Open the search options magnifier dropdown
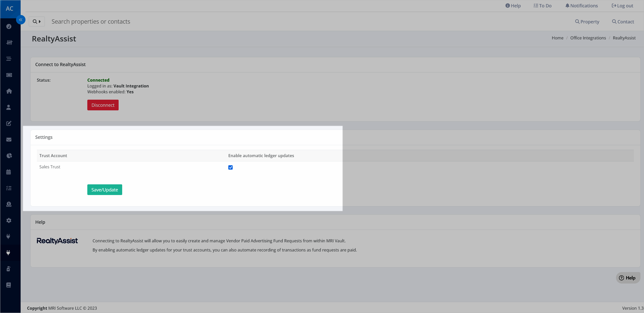Screen dimensions: 644x313 pyautogui.click(x=37, y=22)
